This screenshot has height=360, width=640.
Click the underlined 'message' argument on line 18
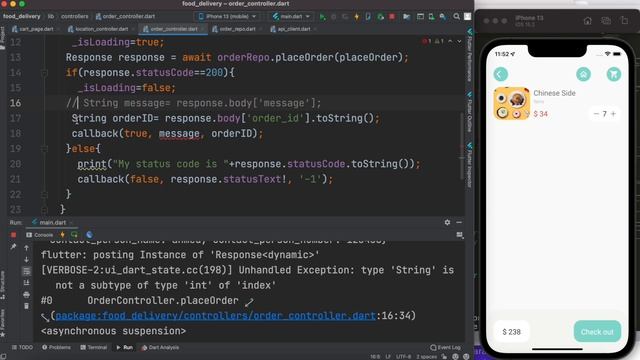(179, 134)
